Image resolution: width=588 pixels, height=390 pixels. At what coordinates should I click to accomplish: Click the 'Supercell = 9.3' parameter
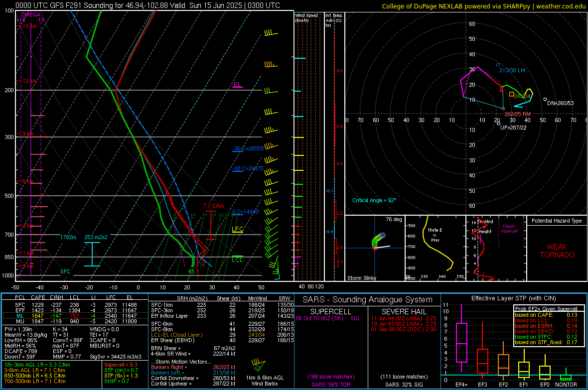(x=121, y=365)
